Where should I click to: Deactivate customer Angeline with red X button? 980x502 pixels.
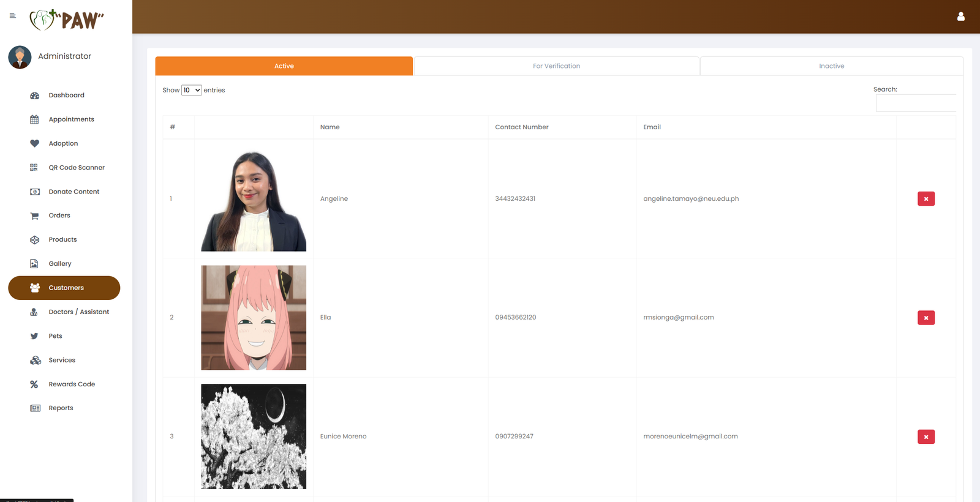(925, 199)
